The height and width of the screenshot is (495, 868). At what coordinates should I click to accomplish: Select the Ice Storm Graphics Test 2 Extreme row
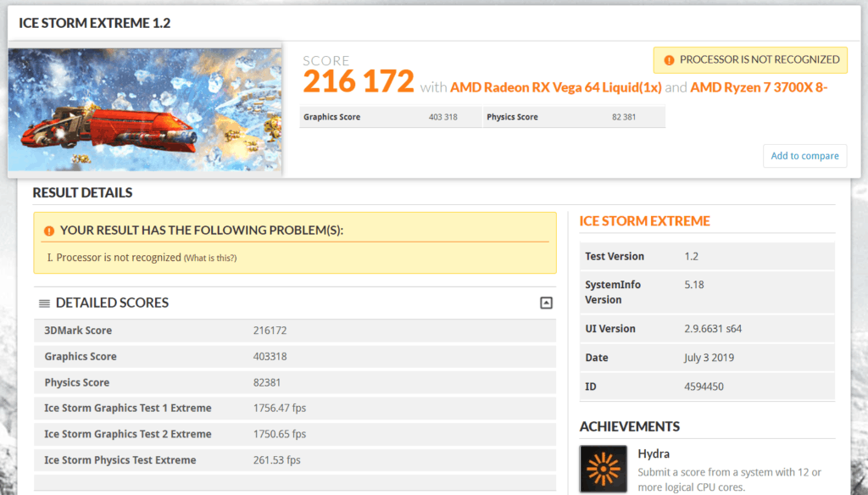click(x=294, y=434)
